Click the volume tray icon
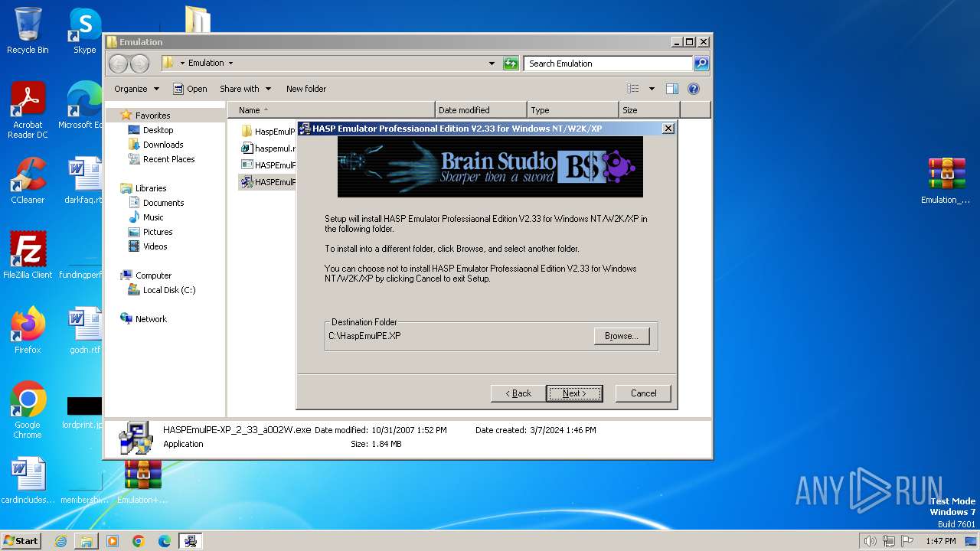Image resolution: width=980 pixels, height=551 pixels. click(x=870, y=541)
